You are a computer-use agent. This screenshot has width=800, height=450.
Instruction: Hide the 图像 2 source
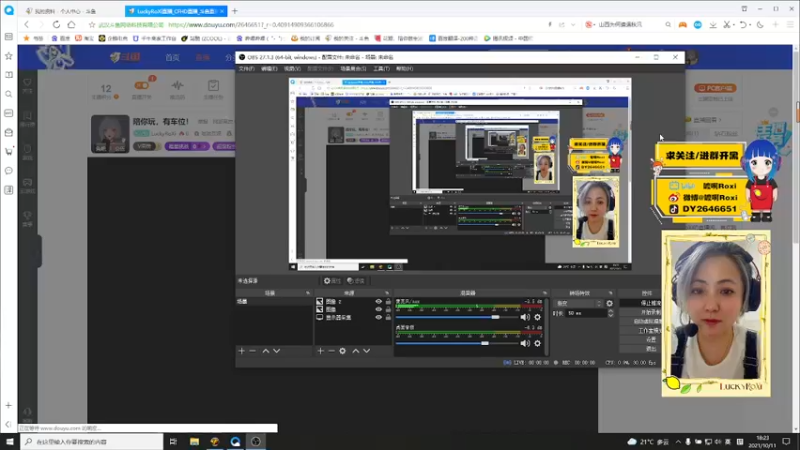pos(379,302)
